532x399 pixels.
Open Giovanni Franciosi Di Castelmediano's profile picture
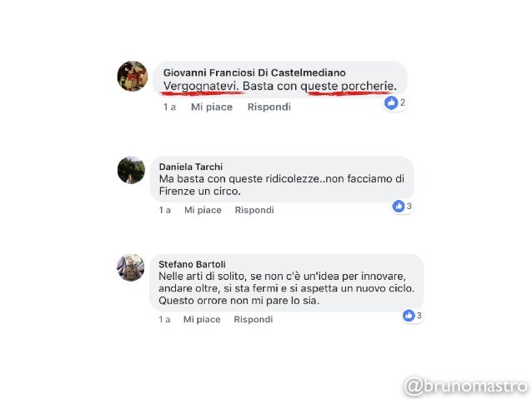click(133, 76)
